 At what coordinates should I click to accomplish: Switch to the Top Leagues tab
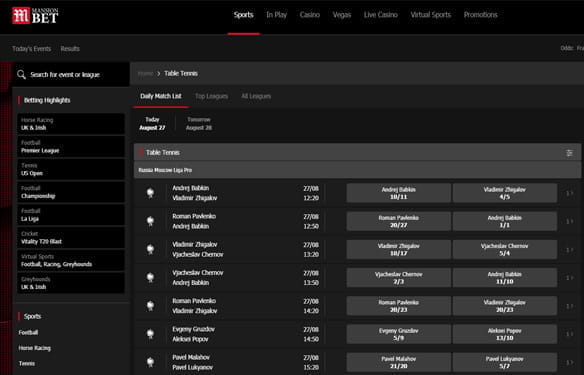tap(212, 96)
